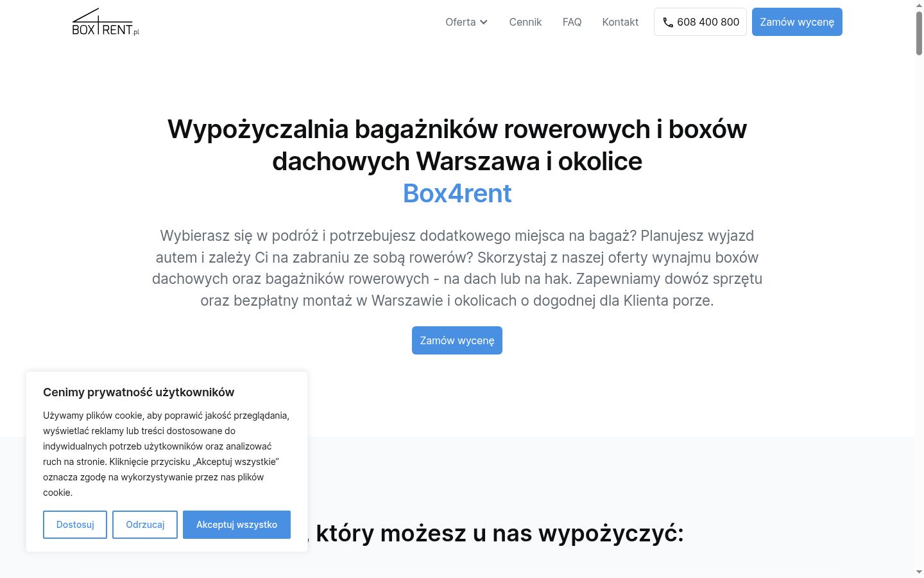Screen dimensions: 924x578
Task: Open the Cennik page
Action: tap(526, 22)
